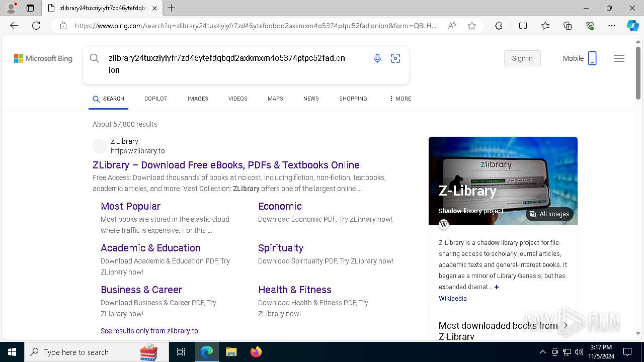View All images for Z-Library

[x=549, y=214]
